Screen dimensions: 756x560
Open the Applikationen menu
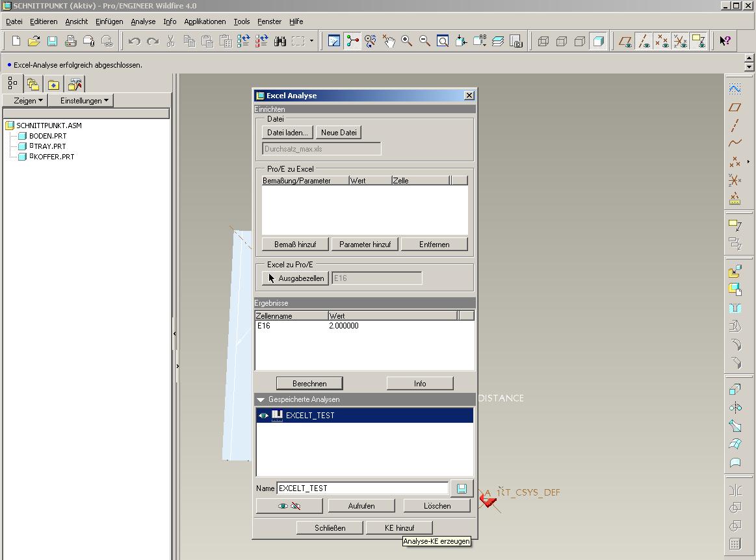(205, 21)
